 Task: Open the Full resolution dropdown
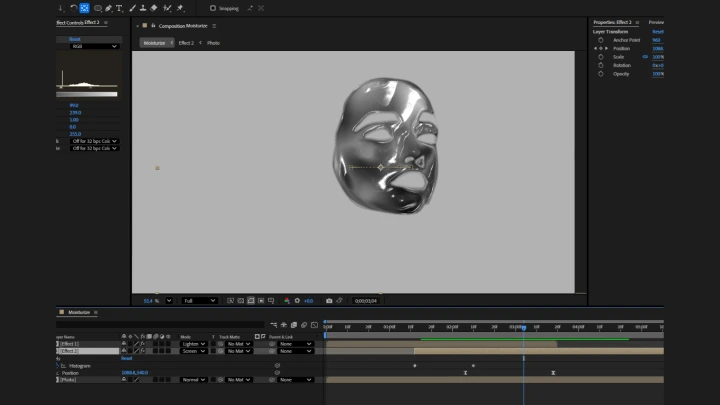(199, 300)
